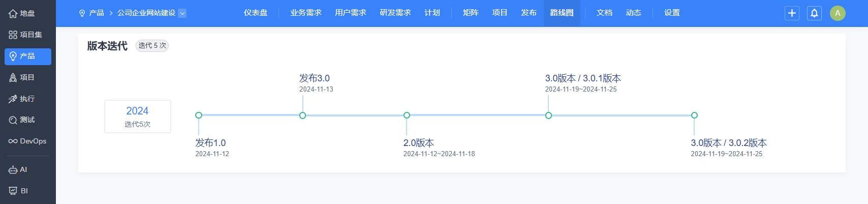This screenshot has height=204, width=868.
Task: Click the 产品 breadcrumb link in header
Action: [96, 13]
